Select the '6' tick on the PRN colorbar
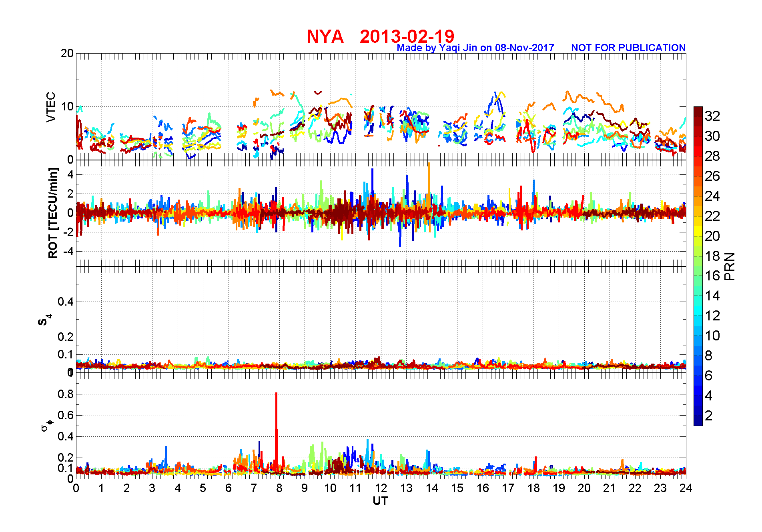 (x=709, y=376)
